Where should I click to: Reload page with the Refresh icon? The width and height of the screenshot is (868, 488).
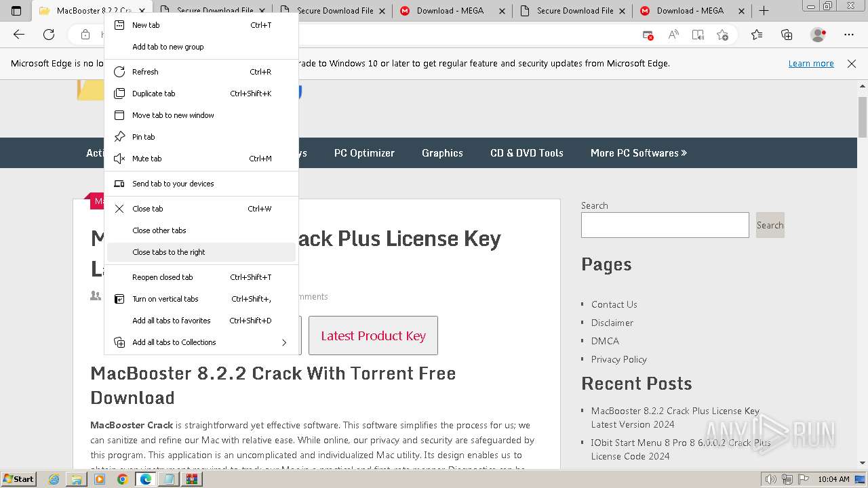click(x=49, y=35)
